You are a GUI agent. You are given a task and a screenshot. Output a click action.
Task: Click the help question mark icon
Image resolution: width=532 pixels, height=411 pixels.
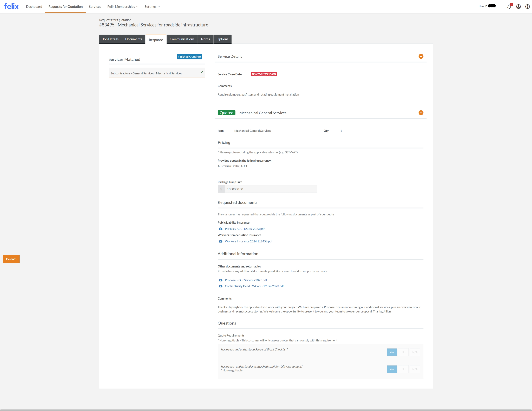(527, 7)
